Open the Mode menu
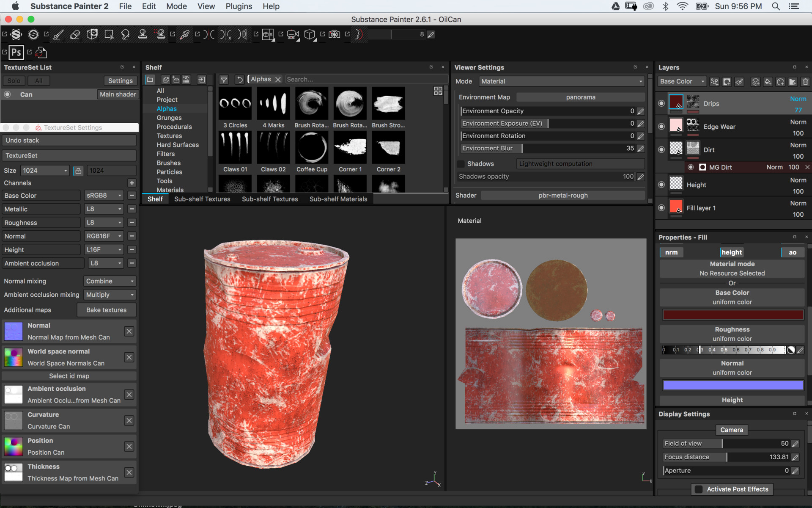 tap(176, 6)
